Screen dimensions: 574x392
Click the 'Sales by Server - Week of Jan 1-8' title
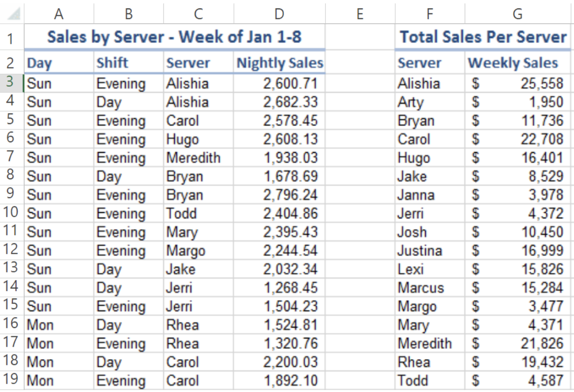click(x=175, y=36)
